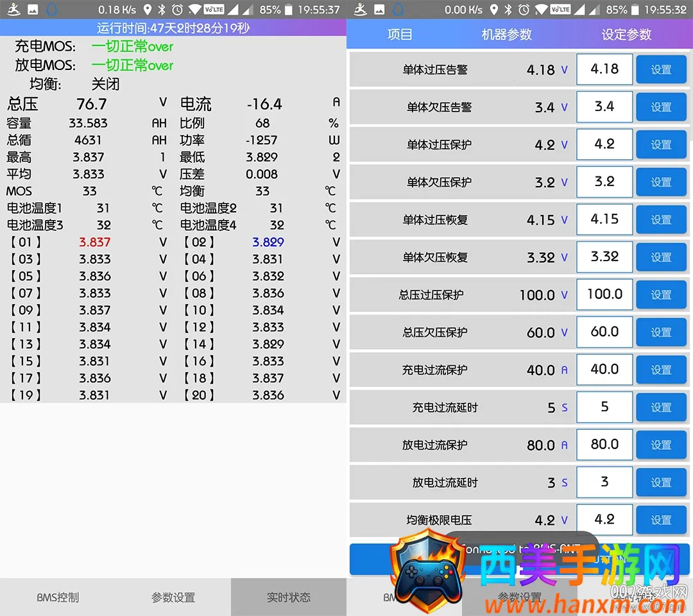Tap the Bluetooth icon in the status bar

(x=162, y=10)
